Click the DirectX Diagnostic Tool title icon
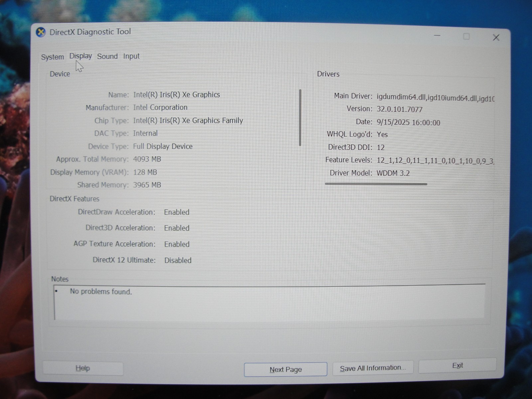This screenshot has width=532, height=399. pyautogui.click(x=41, y=32)
